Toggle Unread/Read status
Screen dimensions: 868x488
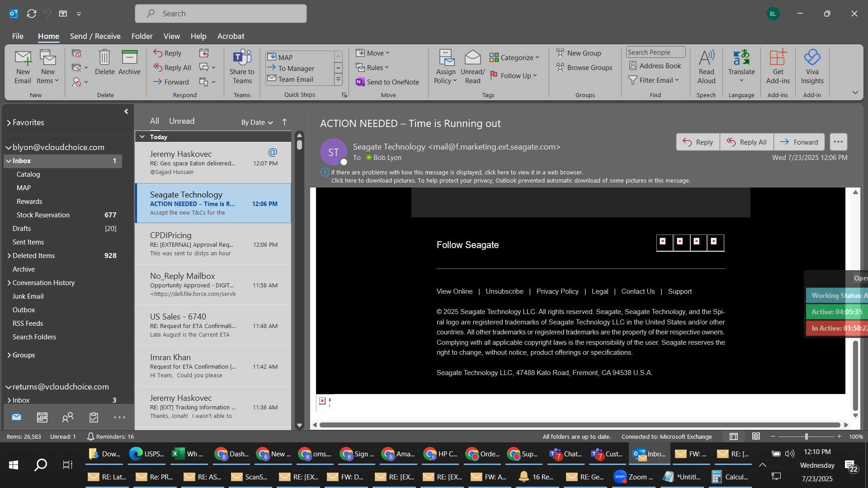point(472,67)
